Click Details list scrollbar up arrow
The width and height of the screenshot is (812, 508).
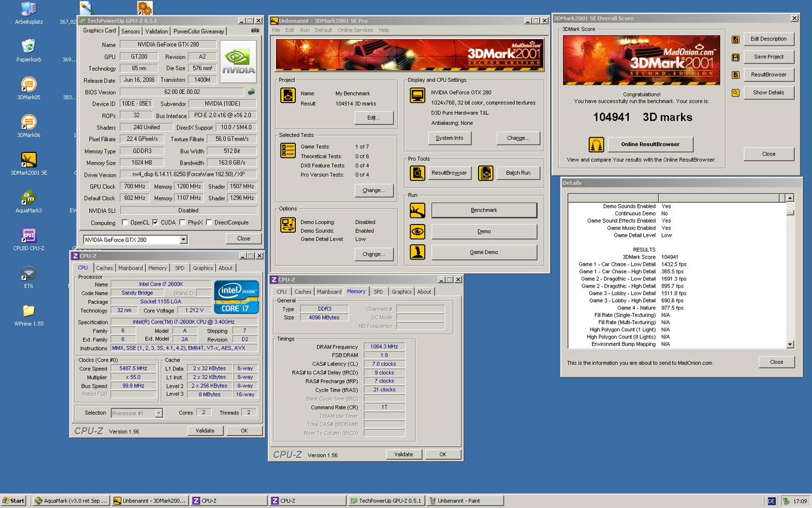tap(790, 198)
